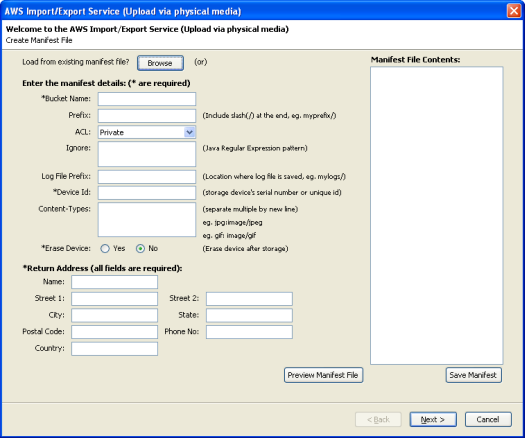
Task: Click the City field
Action: coord(115,315)
